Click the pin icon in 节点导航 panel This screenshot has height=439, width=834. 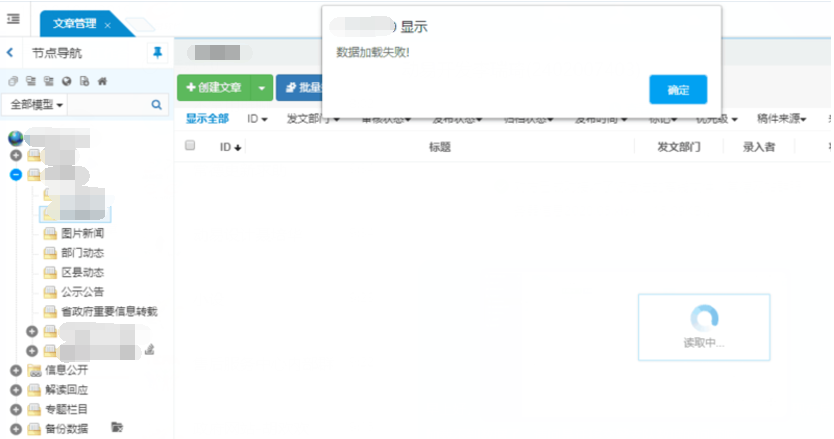point(157,52)
